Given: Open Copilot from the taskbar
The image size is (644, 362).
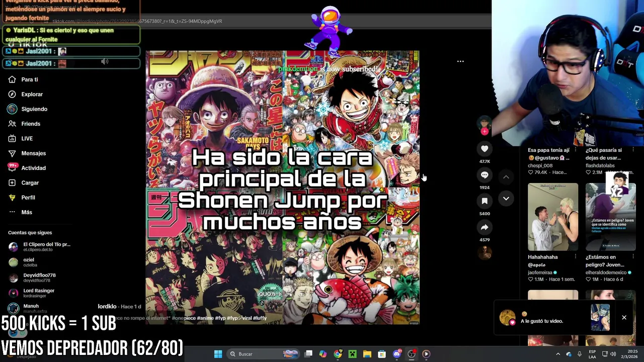Looking at the screenshot, I should 323,354.
